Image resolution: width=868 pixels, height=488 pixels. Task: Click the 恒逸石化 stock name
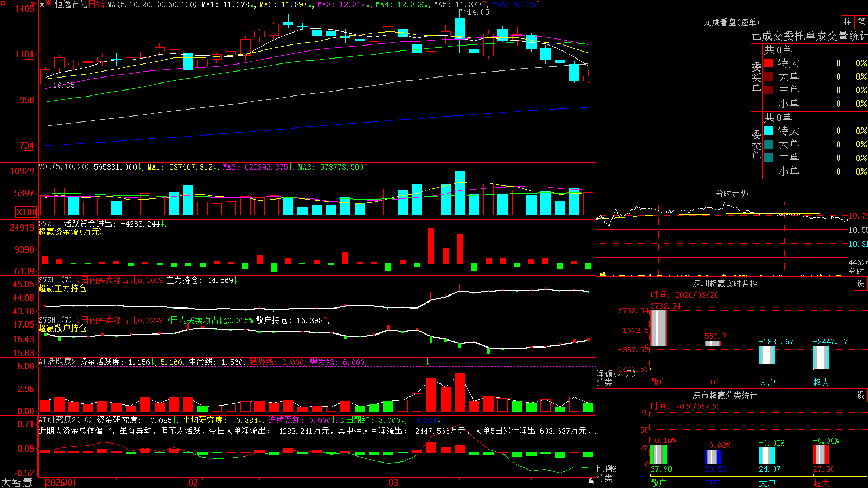pyautogui.click(x=71, y=4)
